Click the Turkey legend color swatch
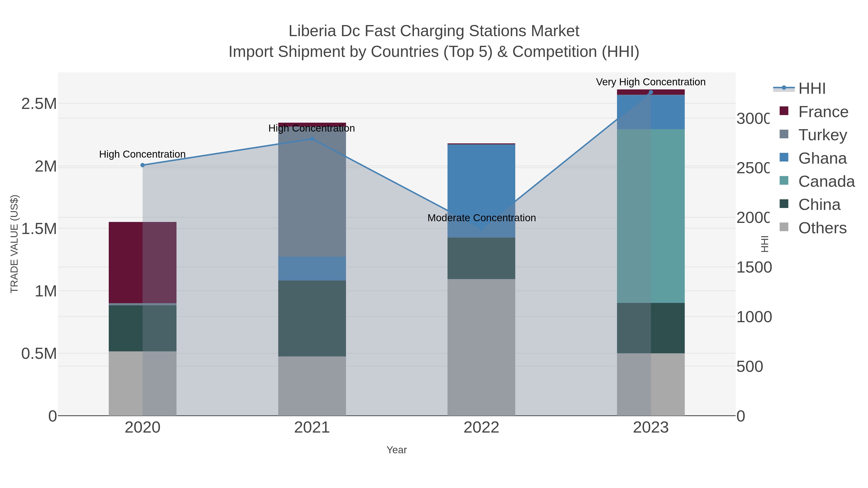 784,134
